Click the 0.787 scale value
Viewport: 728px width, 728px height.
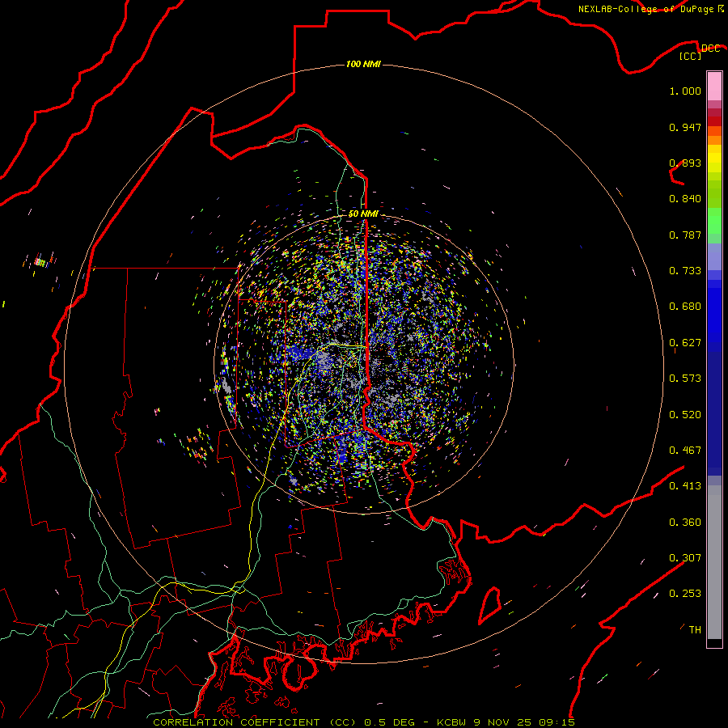(x=685, y=235)
